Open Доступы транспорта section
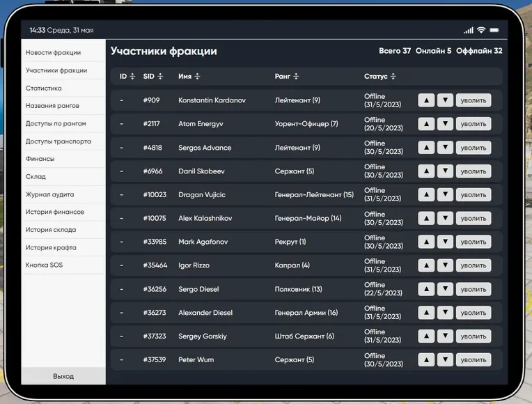Screen dimensions: 532x404 [x=63, y=141]
